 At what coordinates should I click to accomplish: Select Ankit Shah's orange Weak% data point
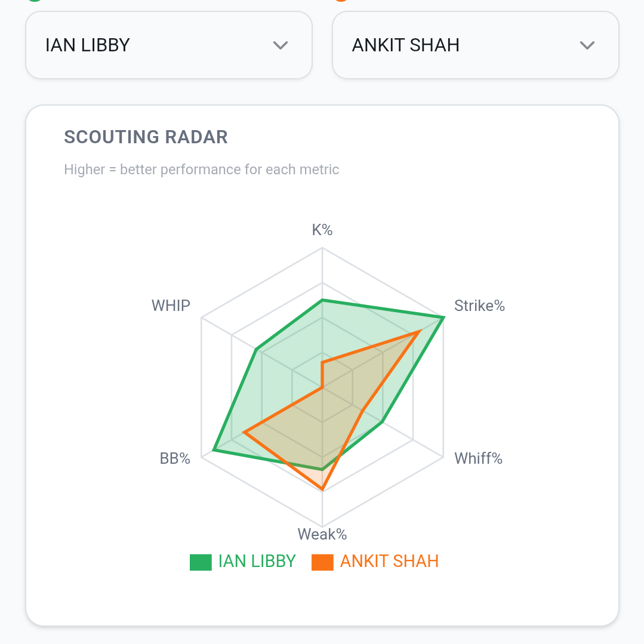322,489
